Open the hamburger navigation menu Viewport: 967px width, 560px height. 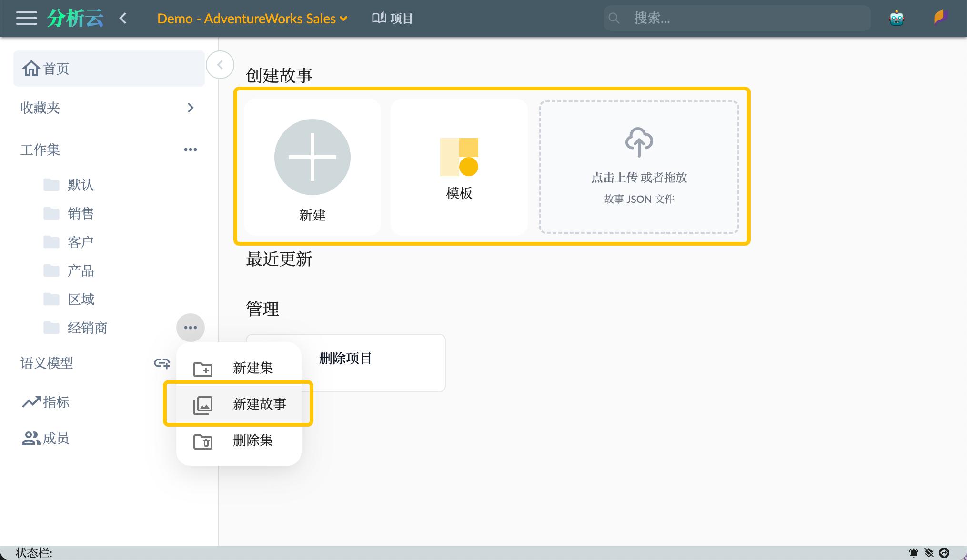(x=26, y=18)
